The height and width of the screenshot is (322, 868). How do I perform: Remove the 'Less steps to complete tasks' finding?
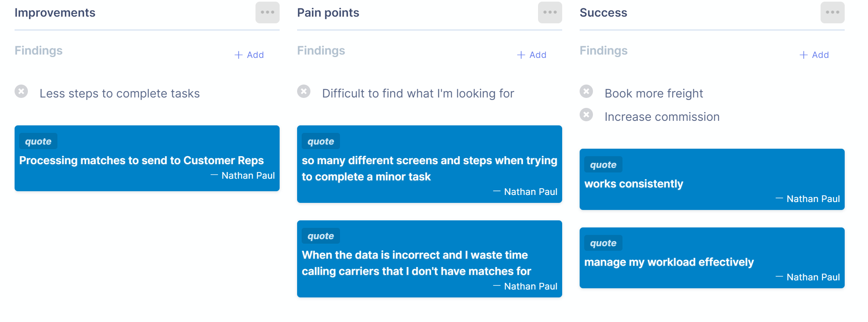coord(21,91)
